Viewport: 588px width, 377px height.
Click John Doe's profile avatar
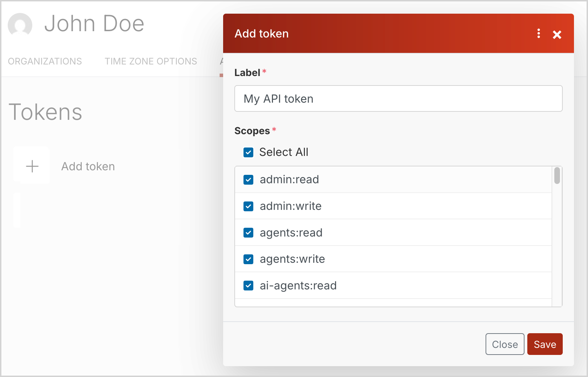coord(20,25)
